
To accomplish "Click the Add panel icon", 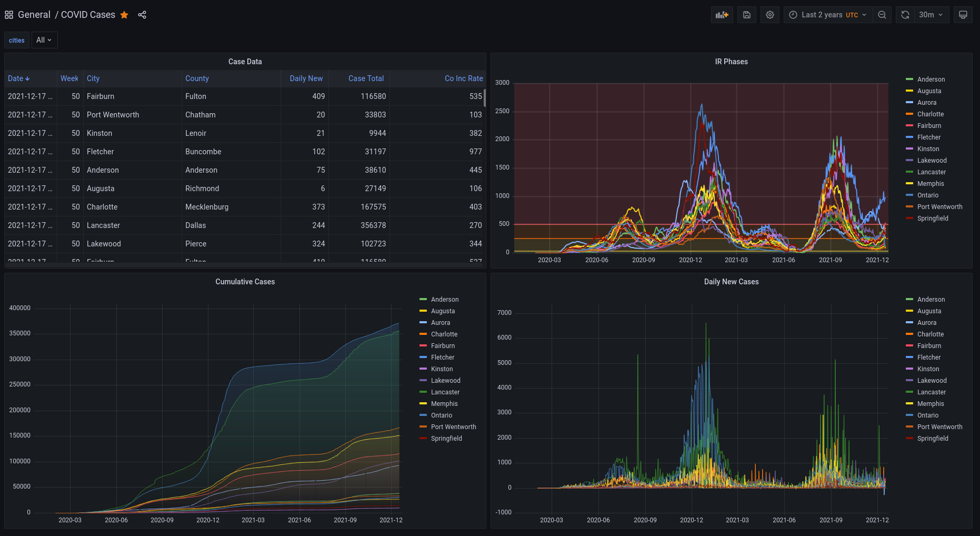I will click(722, 15).
